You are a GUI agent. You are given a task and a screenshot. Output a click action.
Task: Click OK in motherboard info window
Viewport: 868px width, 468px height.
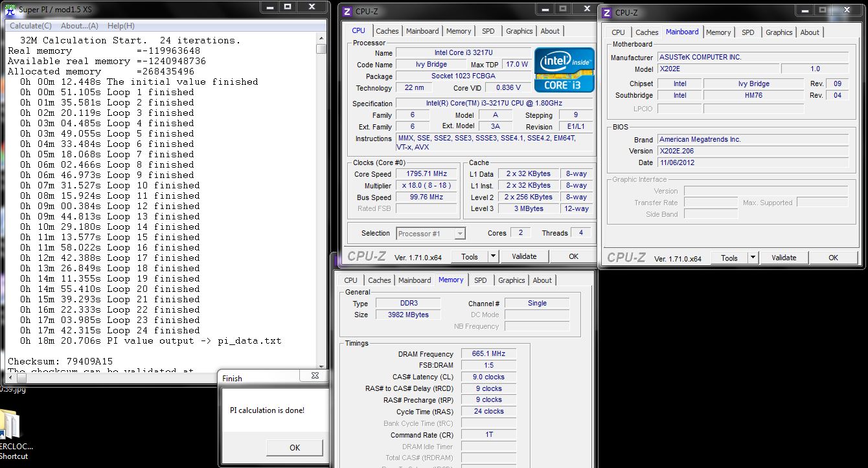833,258
